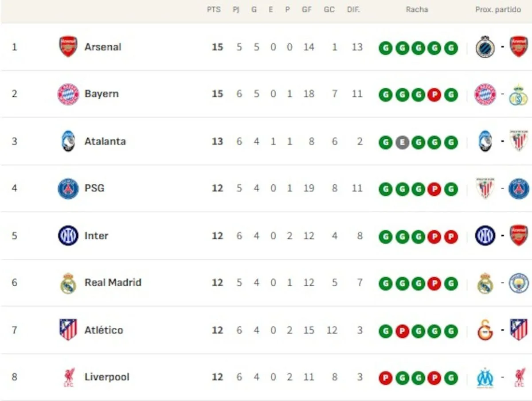Image resolution: width=532 pixels, height=401 pixels.
Task: Open the Liverpool team name link
Action: click(107, 377)
